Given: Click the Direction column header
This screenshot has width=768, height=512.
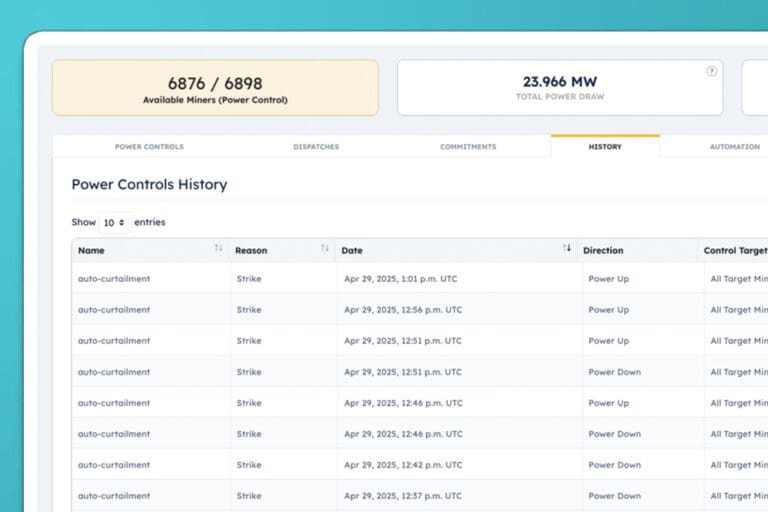Looking at the screenshot, I should pyautogui.click(x=603, y=250).
